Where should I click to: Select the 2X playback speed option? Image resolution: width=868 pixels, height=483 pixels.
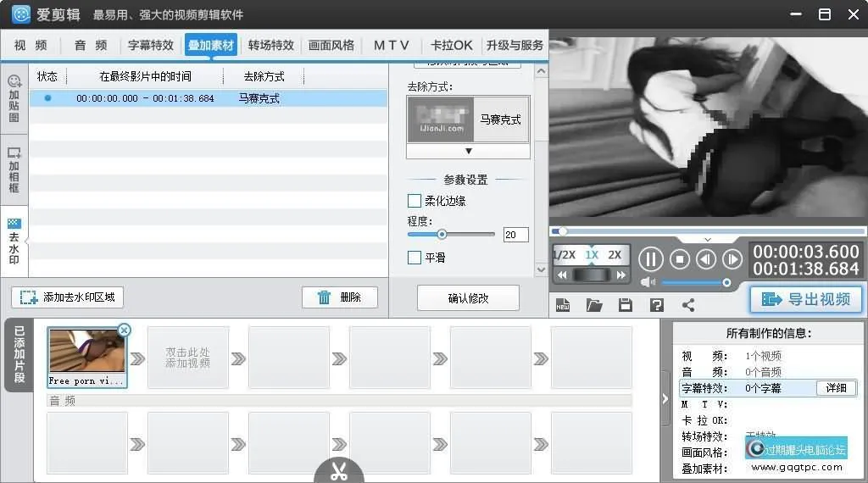coord(615,255)
